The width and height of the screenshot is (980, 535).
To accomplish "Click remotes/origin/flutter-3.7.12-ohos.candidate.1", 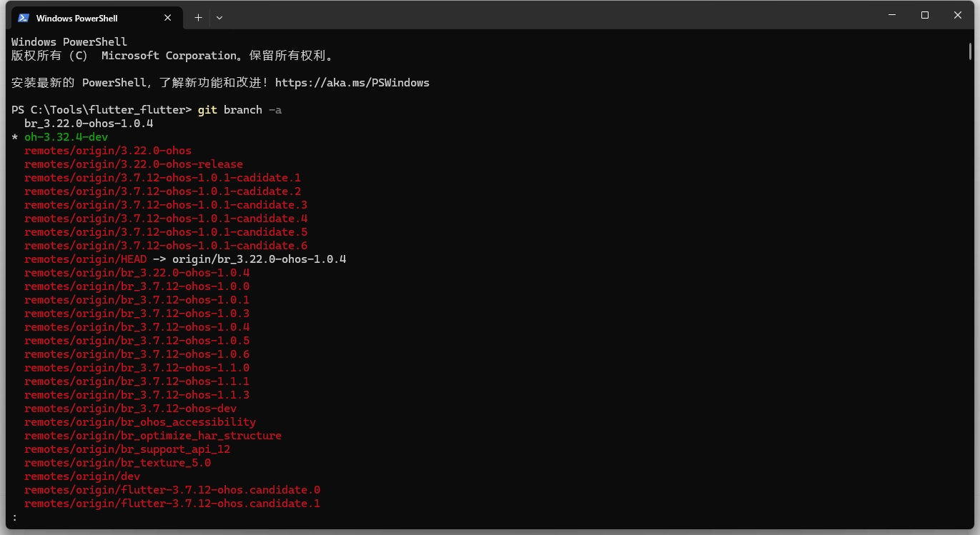I will [172, 504].
